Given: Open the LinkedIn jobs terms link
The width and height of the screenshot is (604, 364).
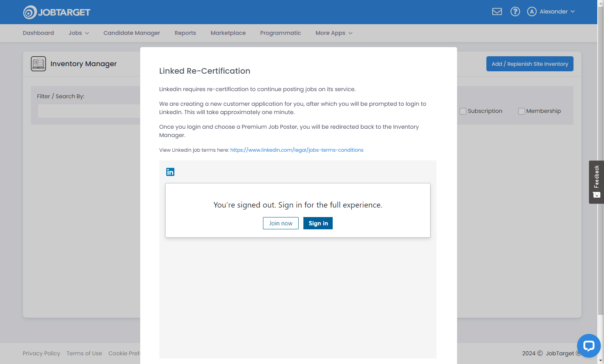Looking at the screenshot, I should point(297,150).
